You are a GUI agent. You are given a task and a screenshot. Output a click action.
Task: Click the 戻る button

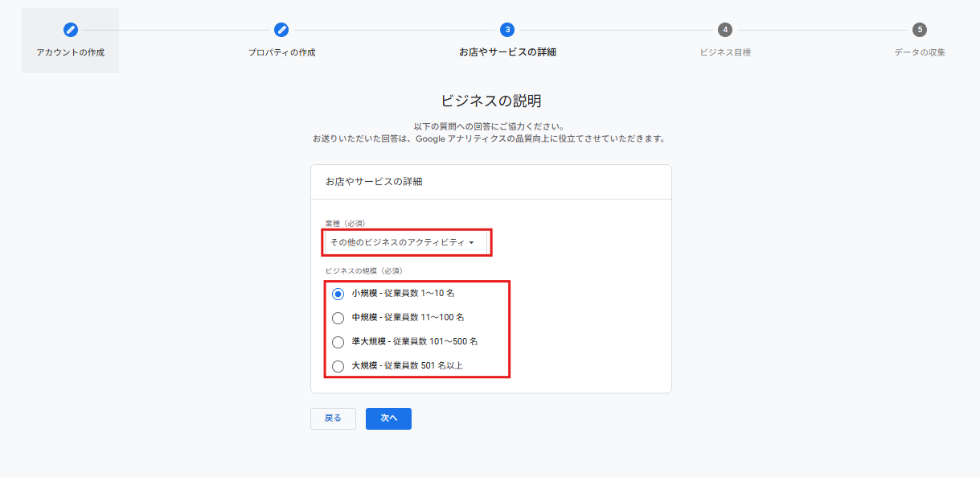click(x=333, y=418)
